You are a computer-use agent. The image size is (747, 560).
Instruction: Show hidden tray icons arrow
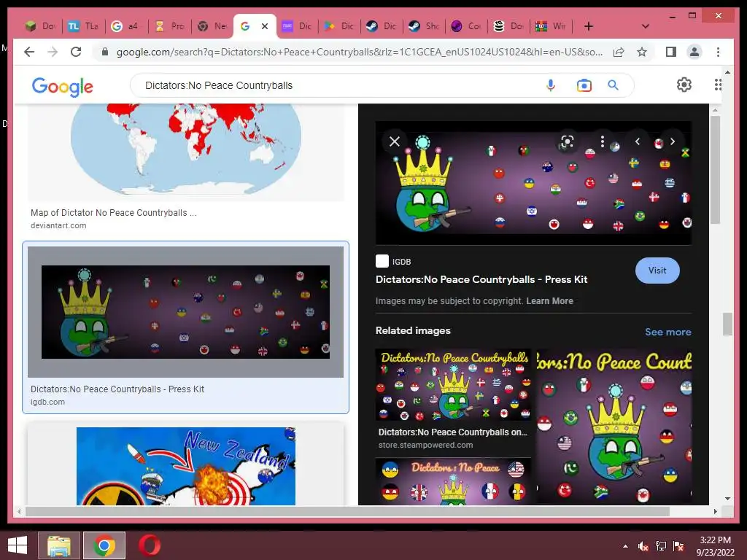click(x=625, y=546)
